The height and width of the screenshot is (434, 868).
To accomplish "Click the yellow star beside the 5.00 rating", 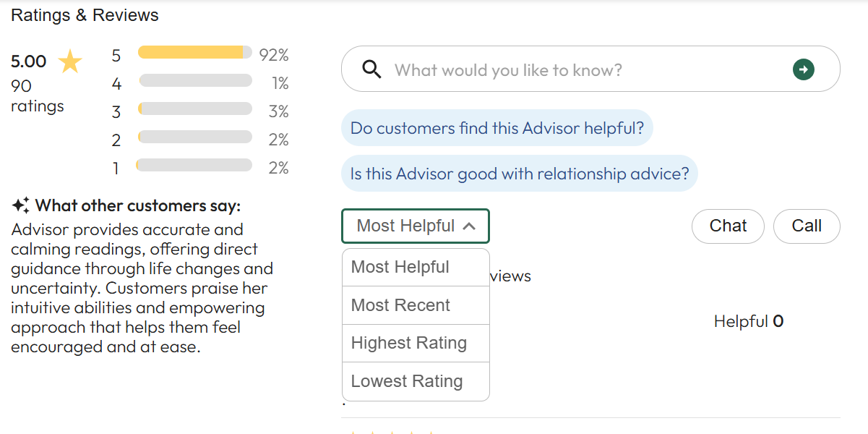I will click(69, 61).
